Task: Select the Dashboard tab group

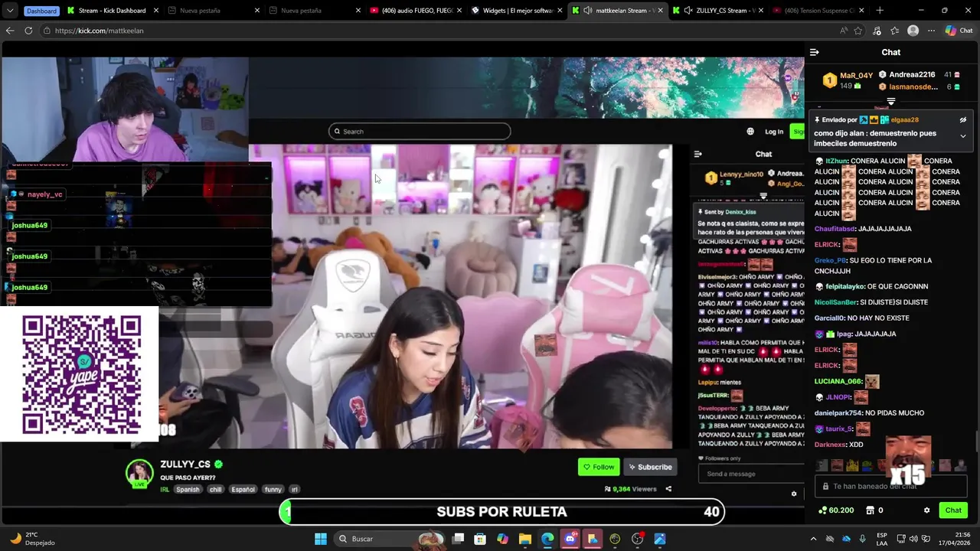Action: (41, 11)
